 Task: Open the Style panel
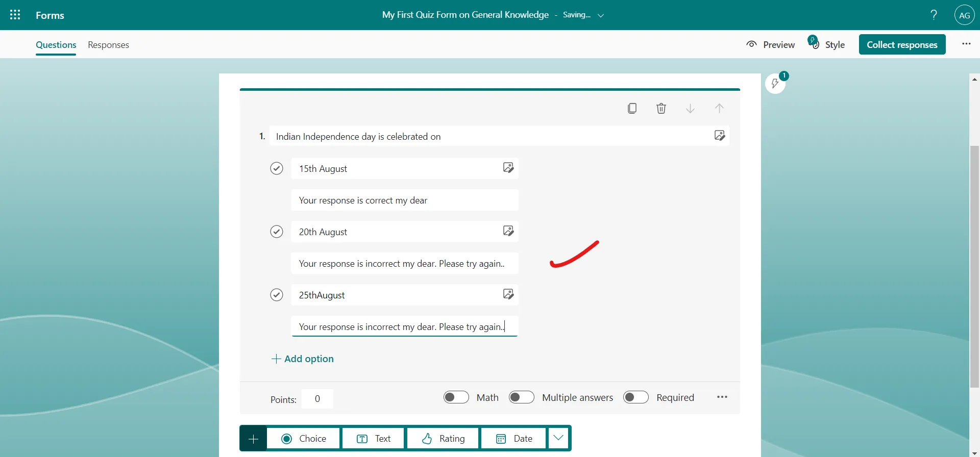click(x=827, y=44)
